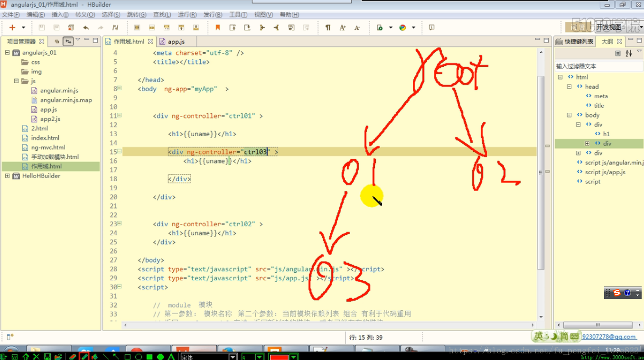Open the 运行(R) menu
The height and width of the screenshot is (360, 644).
(187, 15)
